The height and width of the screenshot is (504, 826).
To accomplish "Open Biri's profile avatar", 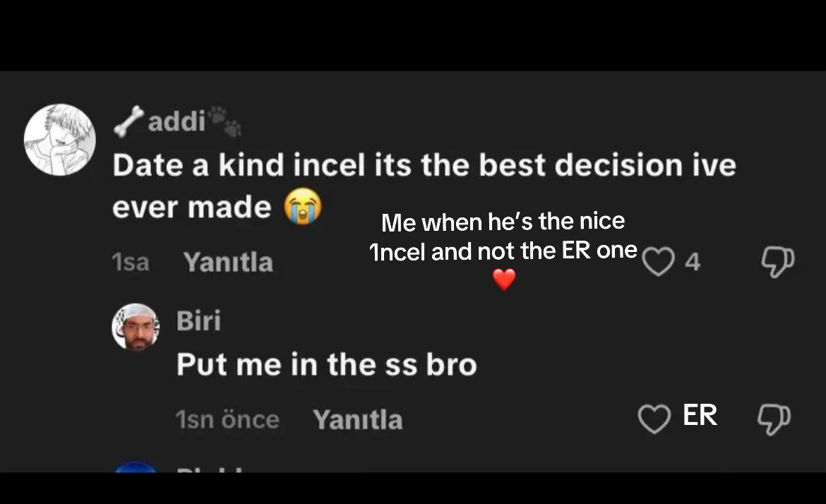I will [x=136, y=327].
